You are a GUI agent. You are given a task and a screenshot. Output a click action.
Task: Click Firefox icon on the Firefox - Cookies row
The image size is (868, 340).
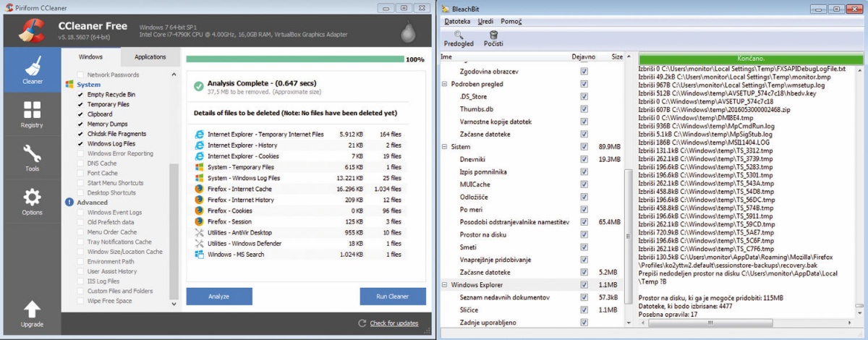199,211
